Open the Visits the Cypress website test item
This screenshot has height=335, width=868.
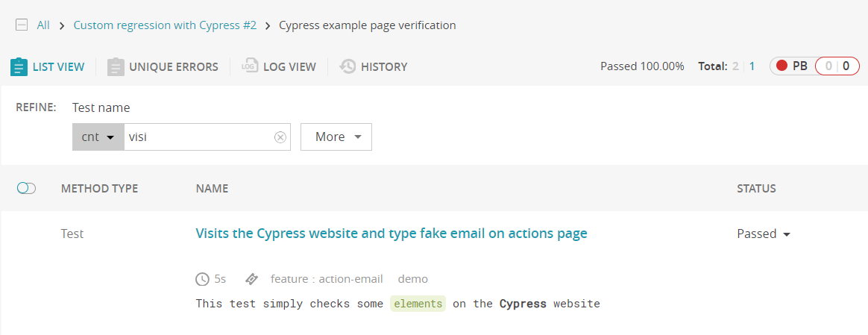point(391,234)
